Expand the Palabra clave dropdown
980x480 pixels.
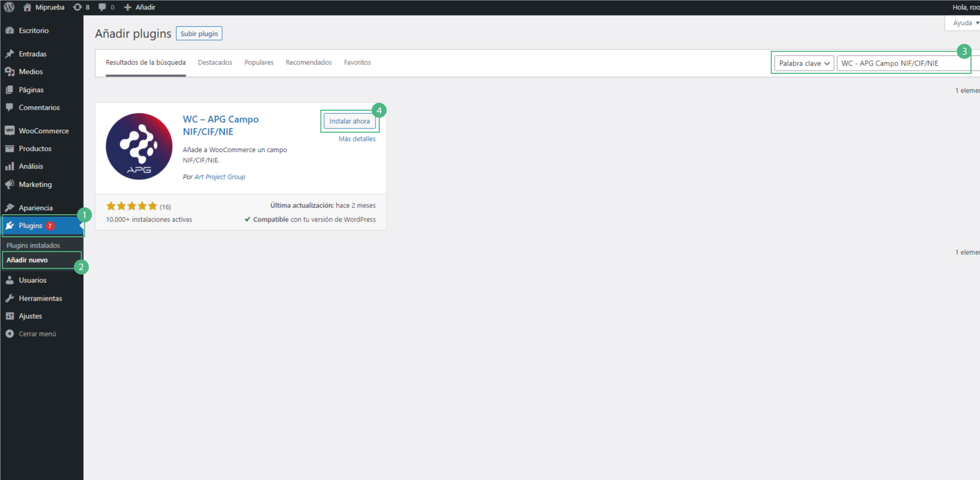pos(804,63)
